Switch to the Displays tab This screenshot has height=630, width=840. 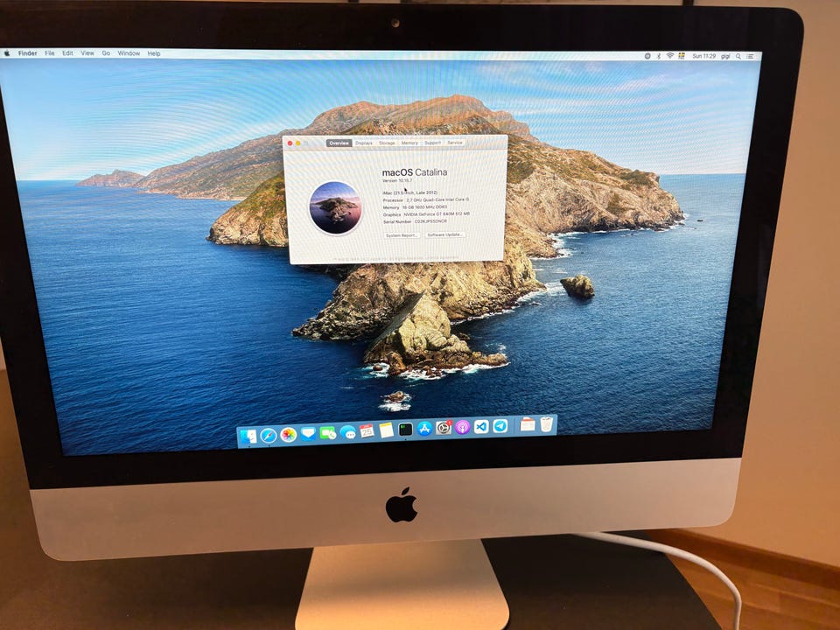364,143
